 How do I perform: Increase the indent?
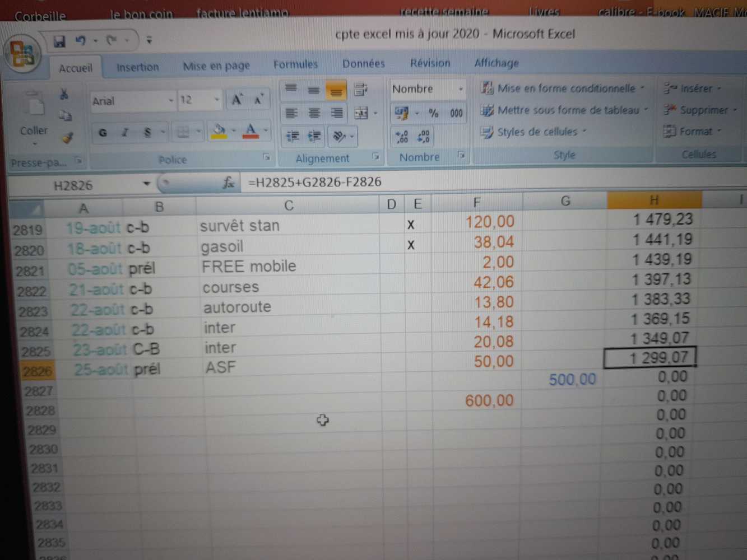tap(315, 136)
